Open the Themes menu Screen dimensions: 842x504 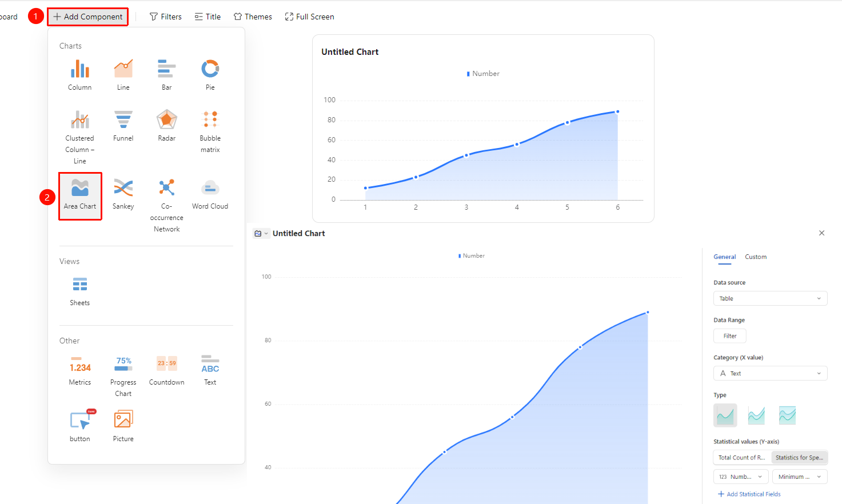tap(253, 17)
